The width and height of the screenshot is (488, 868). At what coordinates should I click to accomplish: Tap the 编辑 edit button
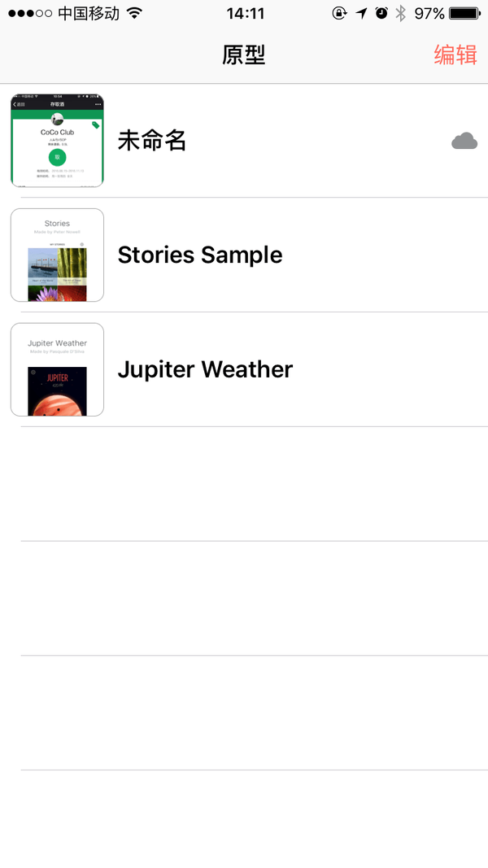coord(455,55)
